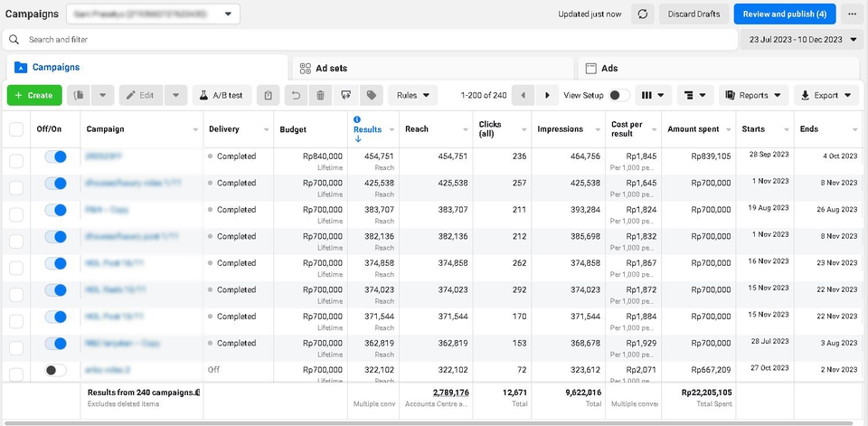
Task: Click the green Create button
Action: [x=34, y=95]
